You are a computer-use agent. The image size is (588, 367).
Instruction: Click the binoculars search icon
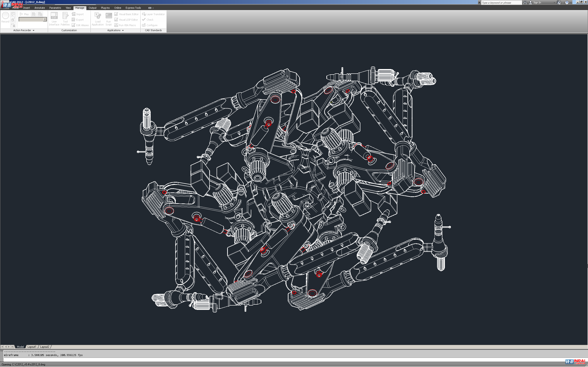[x=525, y=3]
